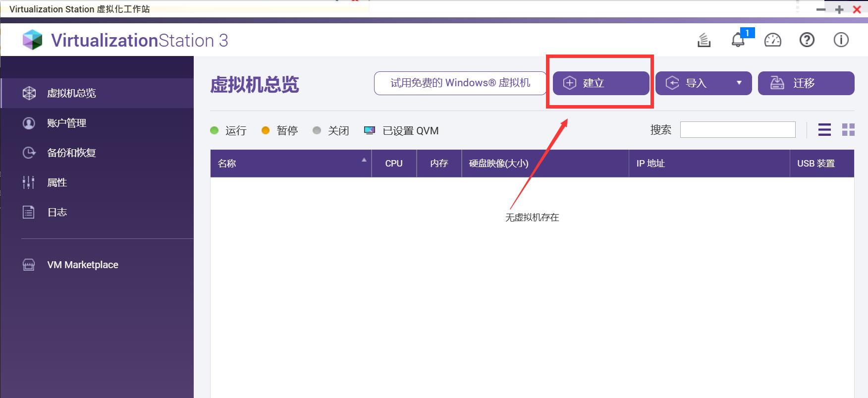Open VM Marketplace in sidebar
The height and width of the screenshot is (398, 868).
click(x=82, y=265)
